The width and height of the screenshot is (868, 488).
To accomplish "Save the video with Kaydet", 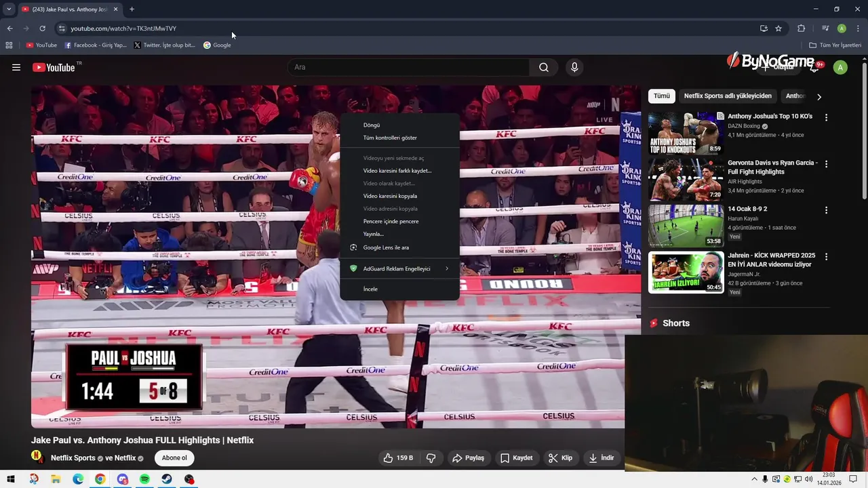I will [516, 458].
